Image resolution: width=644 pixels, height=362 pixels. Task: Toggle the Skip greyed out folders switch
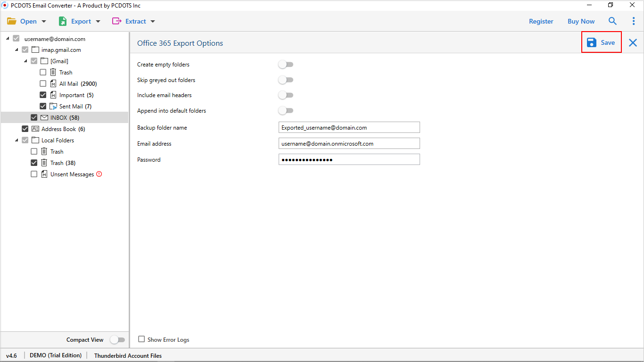point(286,80)
